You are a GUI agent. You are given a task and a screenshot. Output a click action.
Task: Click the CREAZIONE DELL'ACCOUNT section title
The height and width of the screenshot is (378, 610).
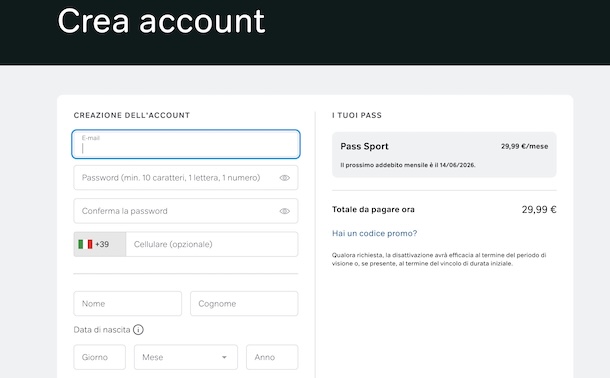click(x=131, y=115)
